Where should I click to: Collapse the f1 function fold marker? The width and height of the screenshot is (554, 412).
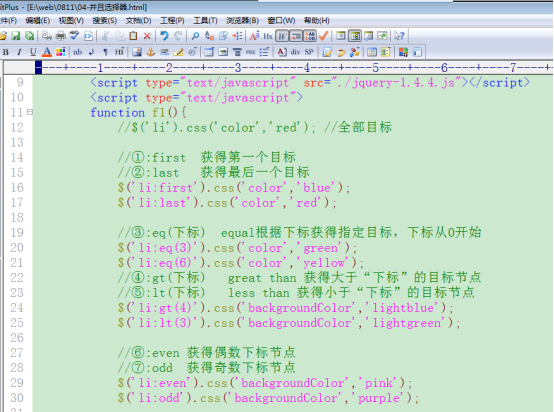[30, 112]
